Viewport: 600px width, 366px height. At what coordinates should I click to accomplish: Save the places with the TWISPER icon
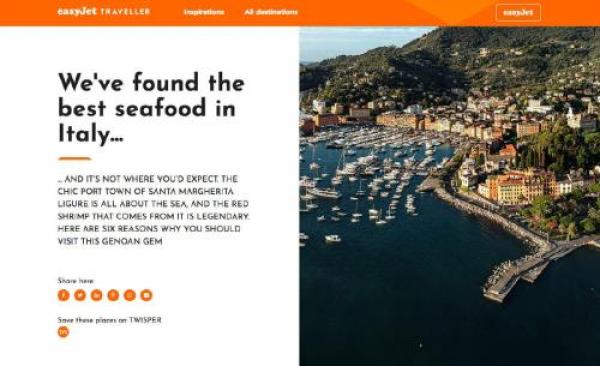click(64, 332)
